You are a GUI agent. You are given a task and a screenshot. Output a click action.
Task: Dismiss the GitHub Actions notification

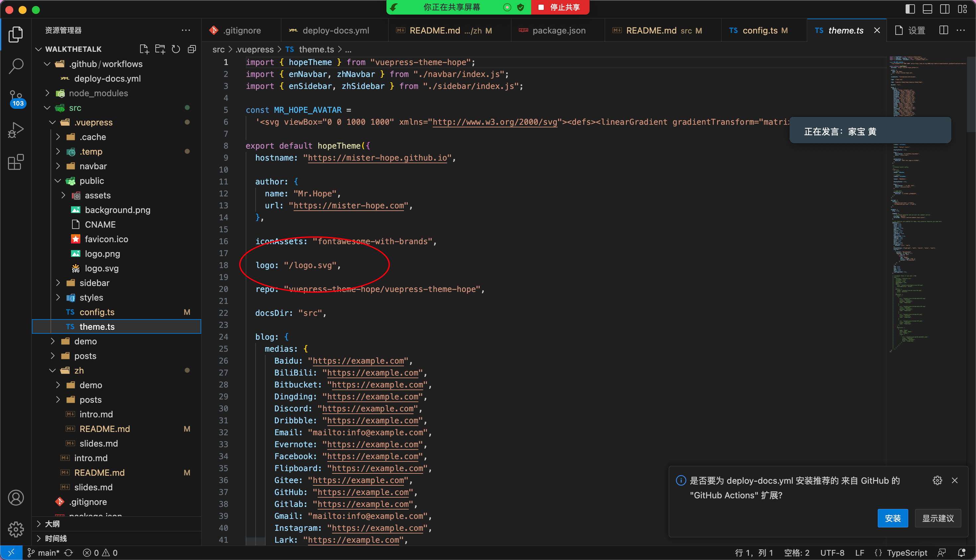tap(955, 480)
